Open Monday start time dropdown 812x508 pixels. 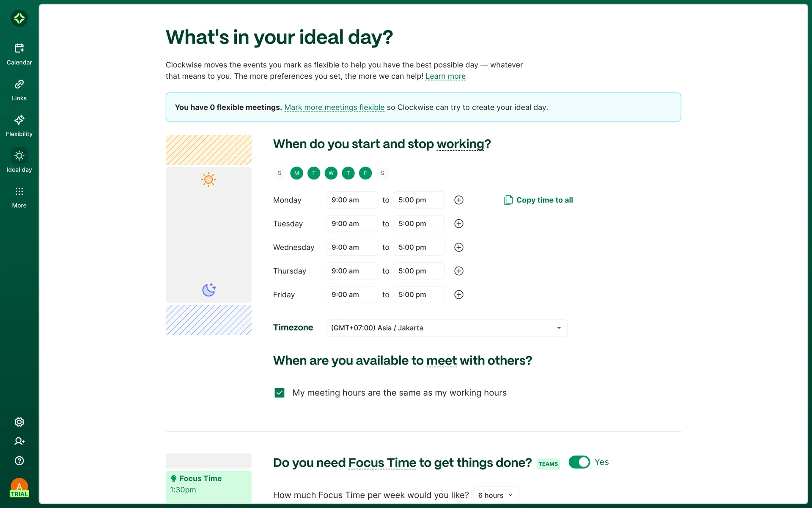click(x=352, y=200)
